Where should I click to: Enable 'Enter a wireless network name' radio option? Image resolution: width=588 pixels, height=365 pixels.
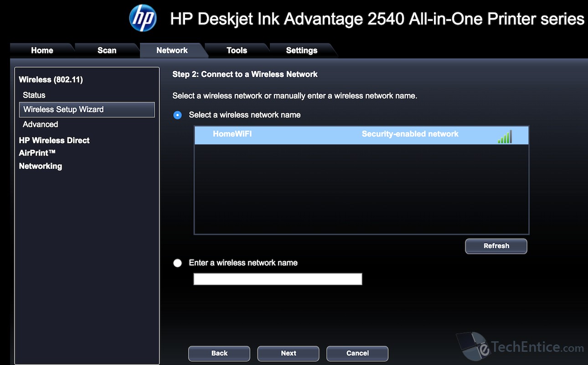coord(178,263)
